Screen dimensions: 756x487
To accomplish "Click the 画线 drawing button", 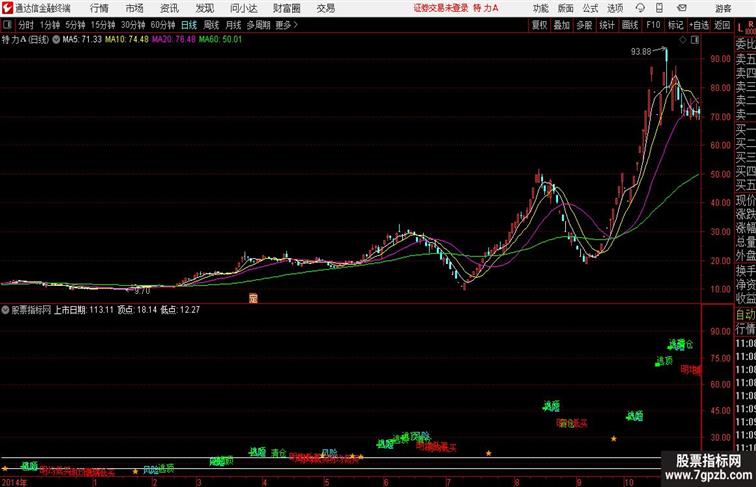I will click(x=630, y=25).
